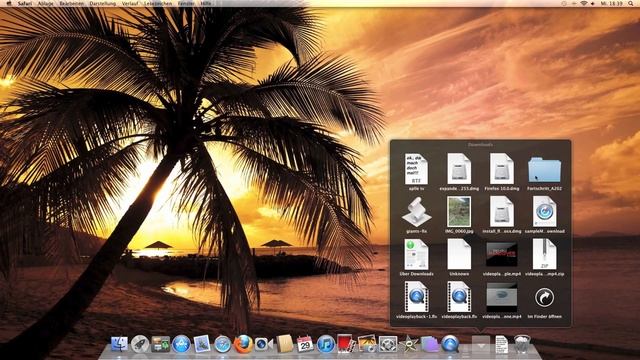Screen dimensions: 640x360
Task: Open the videoplayback-1.flv file
Action: [416, 297]
